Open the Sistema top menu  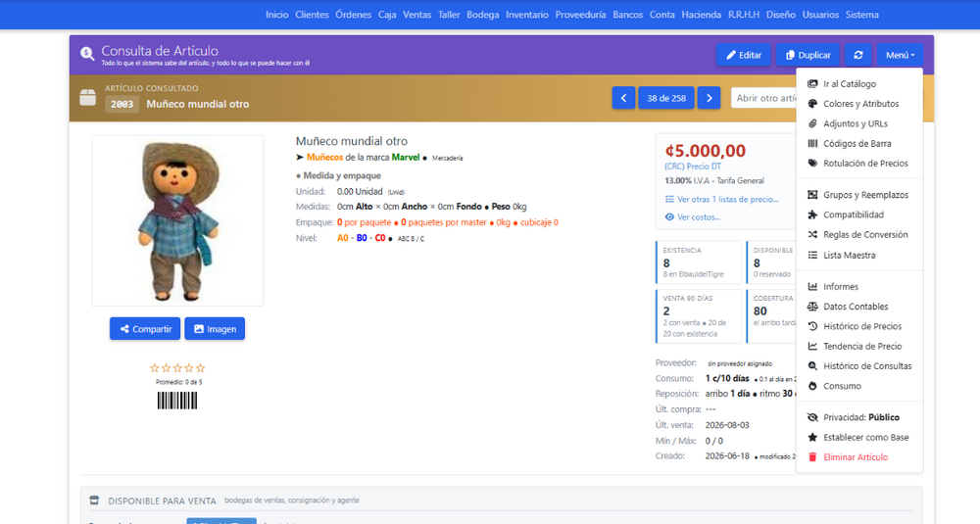tap(861, 15)
